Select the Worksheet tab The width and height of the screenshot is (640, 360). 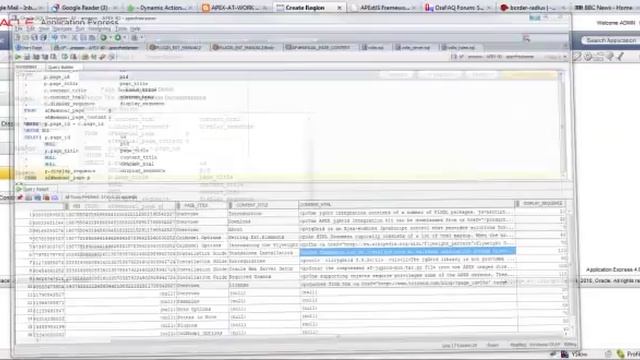(27, 67)
